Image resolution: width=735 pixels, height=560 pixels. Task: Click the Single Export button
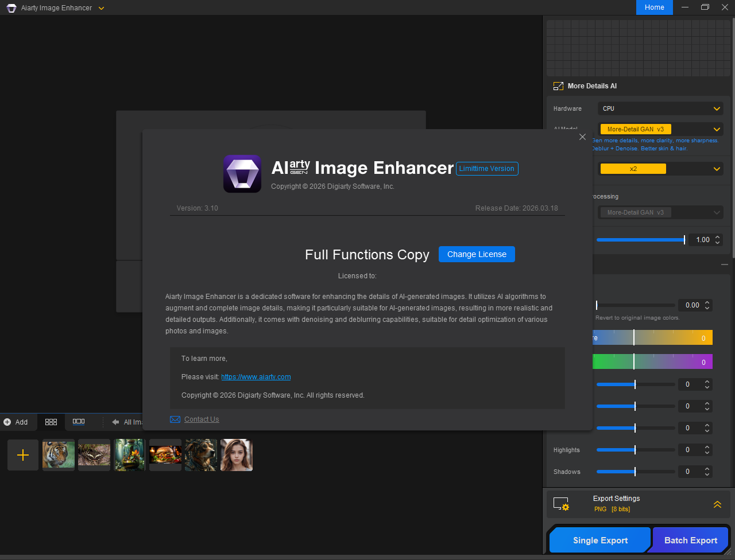600,540
